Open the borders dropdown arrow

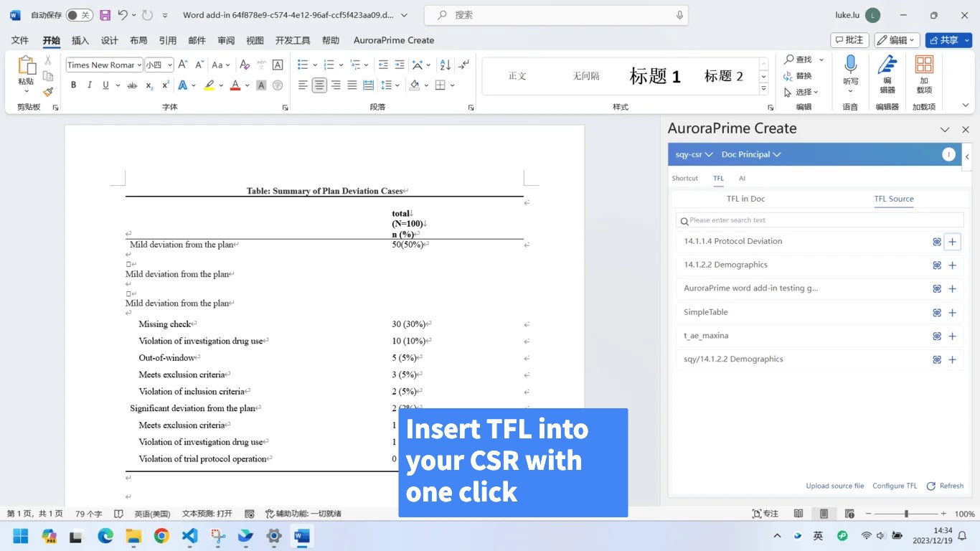pyautogui.click(x=452, y=85)
